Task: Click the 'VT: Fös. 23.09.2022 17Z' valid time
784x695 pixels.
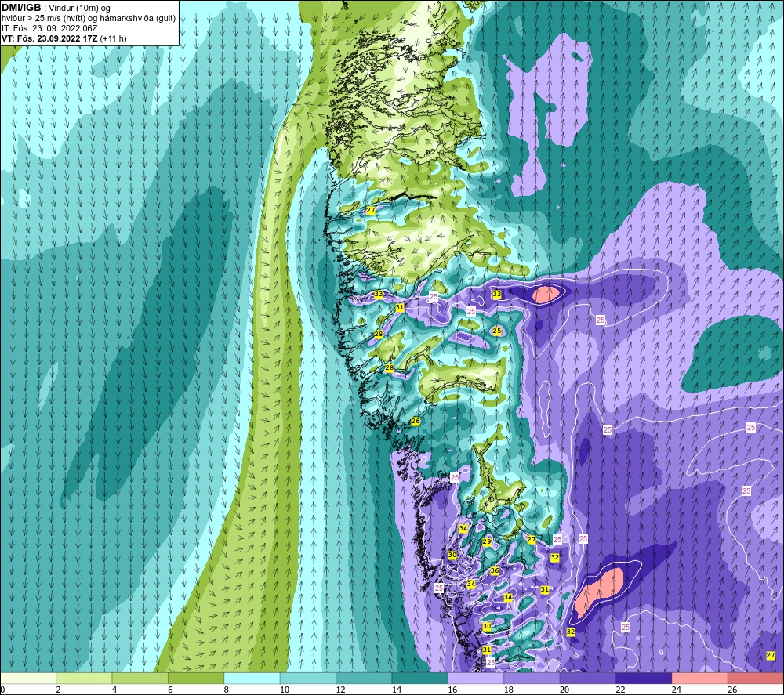Action: [x=49, y=38]
